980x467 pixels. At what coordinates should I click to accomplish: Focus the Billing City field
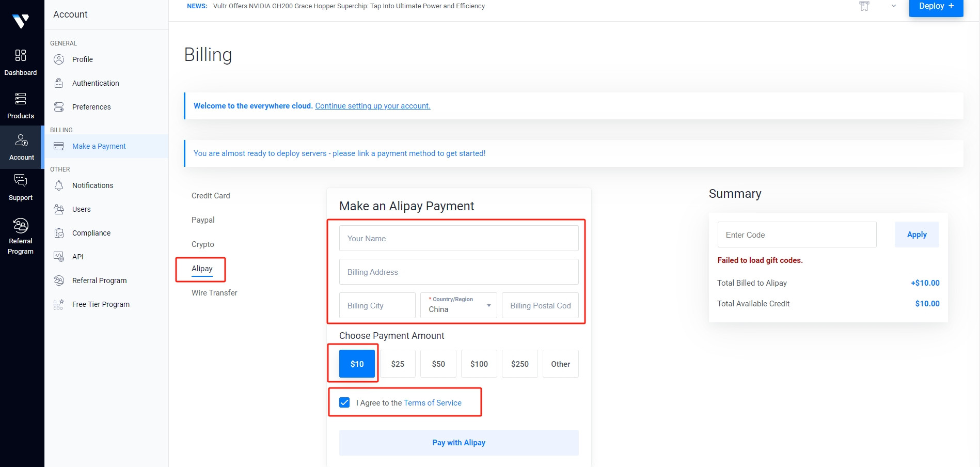[x=377, y=305]
